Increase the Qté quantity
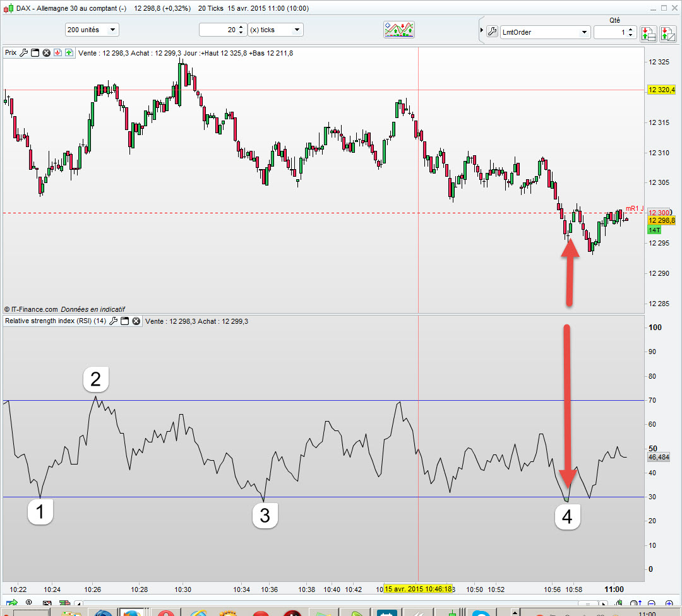Image resolution: width=682 pixels, height=616 pixels. 631,30
